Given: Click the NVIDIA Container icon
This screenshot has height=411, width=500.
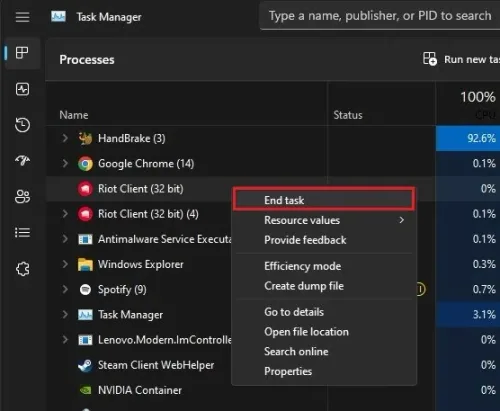Looking at the screenshot, I should tap(85, 390).
